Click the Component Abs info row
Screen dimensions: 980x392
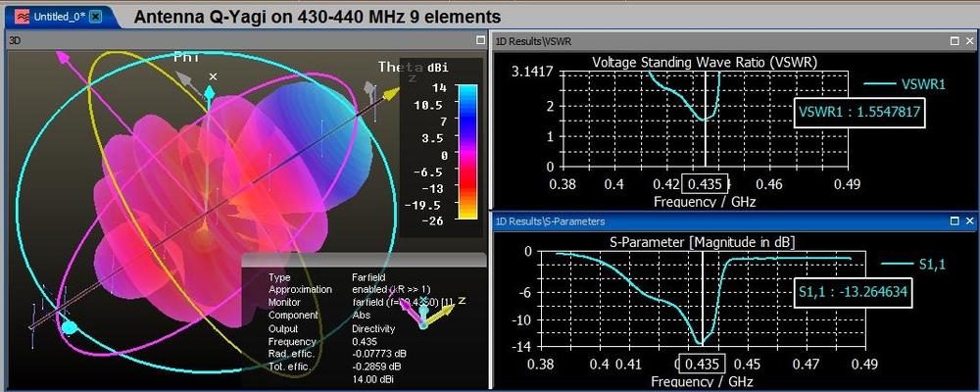click(x=319, y=316)
